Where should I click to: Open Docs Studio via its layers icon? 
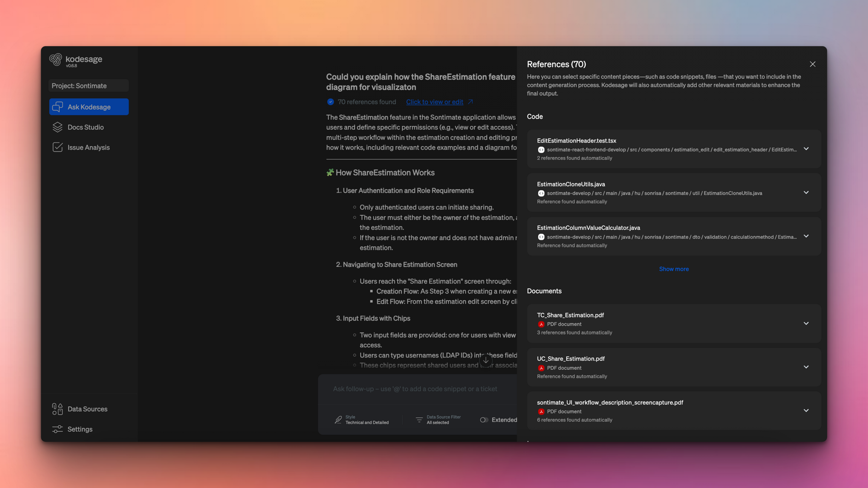58,127
